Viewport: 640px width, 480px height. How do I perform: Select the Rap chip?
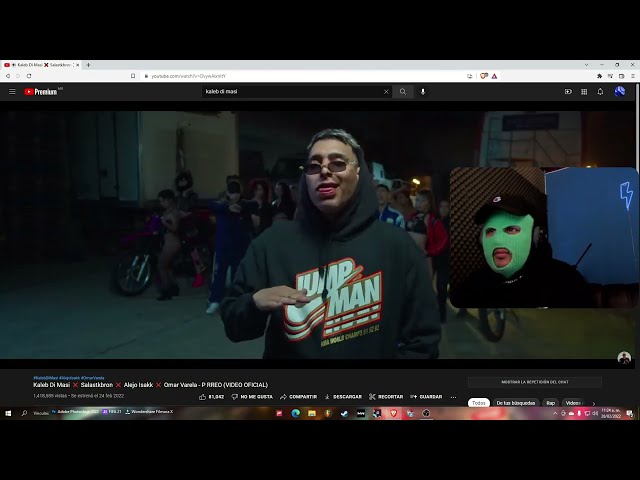tap(550, 403)
